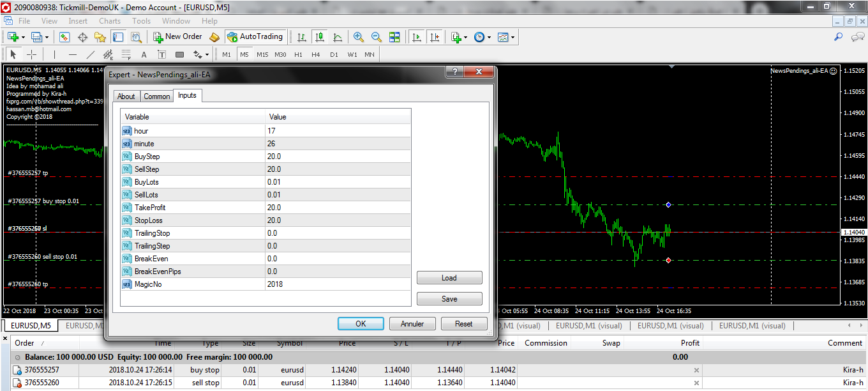Viewport: 868px width, 391px height.
Task: Click the tile windows icon
Action: [x=394, y=37]
